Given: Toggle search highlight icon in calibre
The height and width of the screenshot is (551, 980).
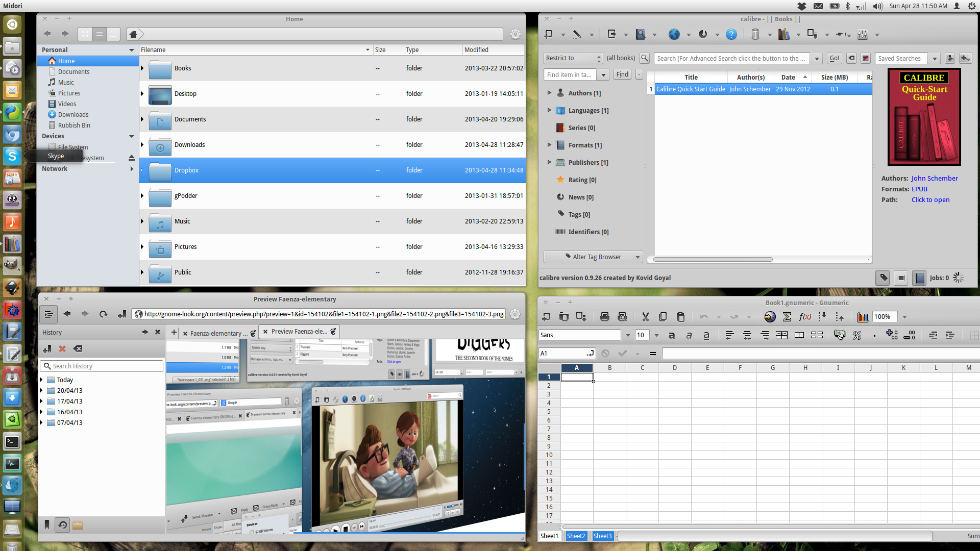Looking at the screenshot, I should click(866, 58).
